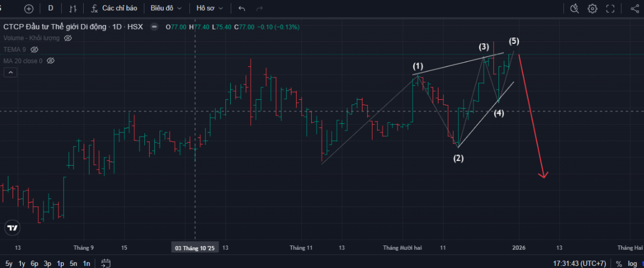Viewport: 644px width, 268px height.
Task: Open chart settings gear
Action: (592, 9)
